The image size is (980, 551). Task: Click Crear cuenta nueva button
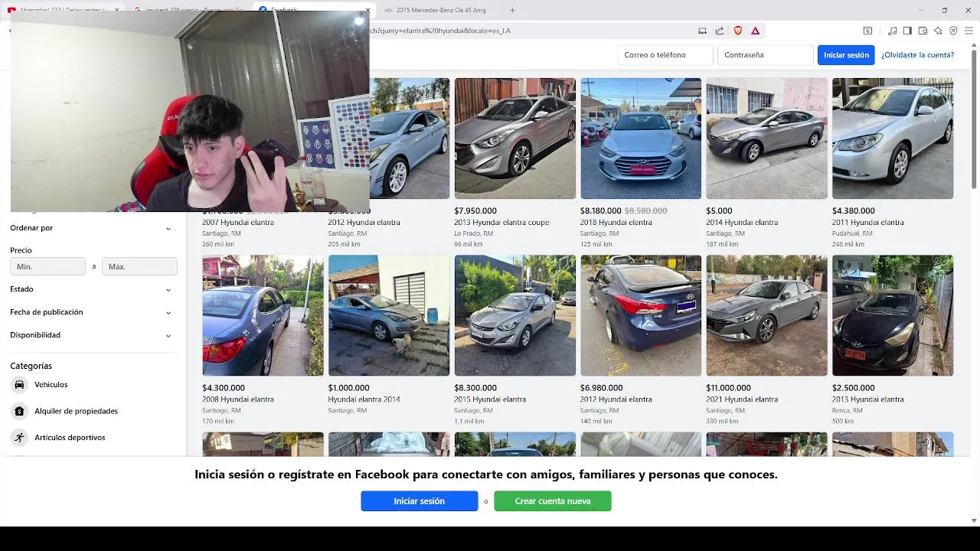[553, 501]
